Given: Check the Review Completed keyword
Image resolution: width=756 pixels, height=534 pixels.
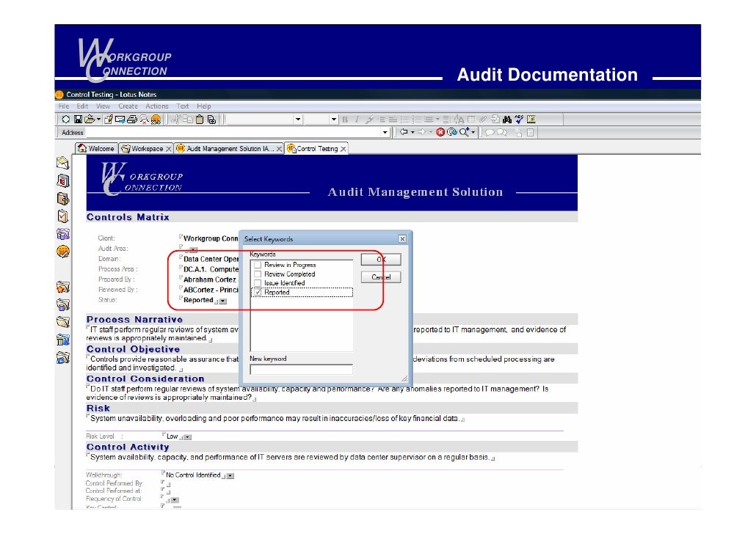Looking at the screenshot, I should (x=258, y=274).
